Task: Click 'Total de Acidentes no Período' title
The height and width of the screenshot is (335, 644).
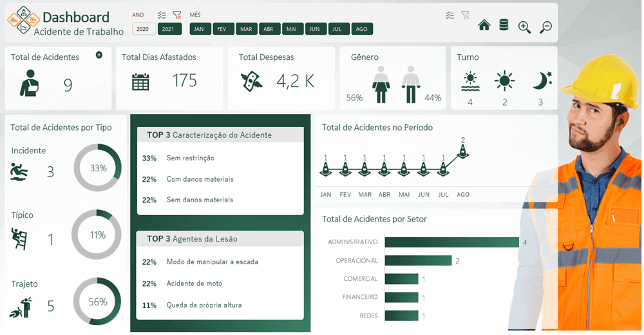Action: click(x=377, y=128)
